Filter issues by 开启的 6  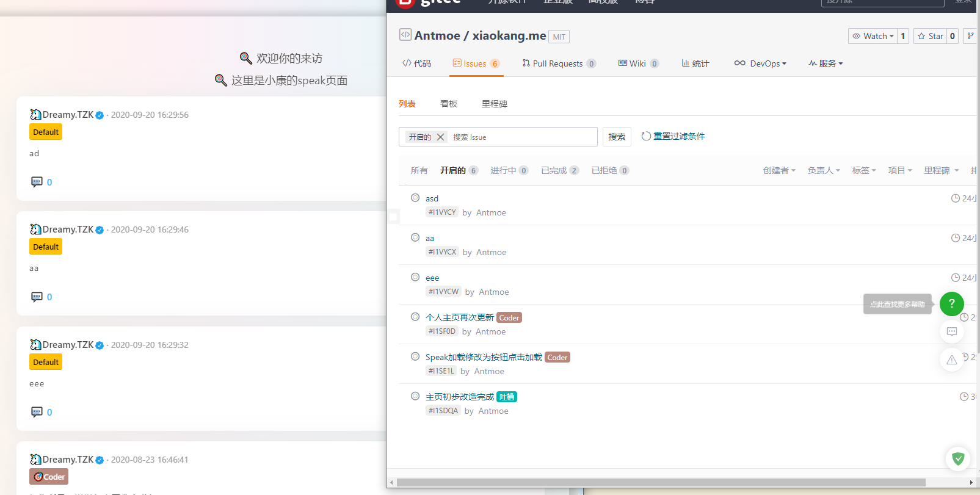coord(459,170)
